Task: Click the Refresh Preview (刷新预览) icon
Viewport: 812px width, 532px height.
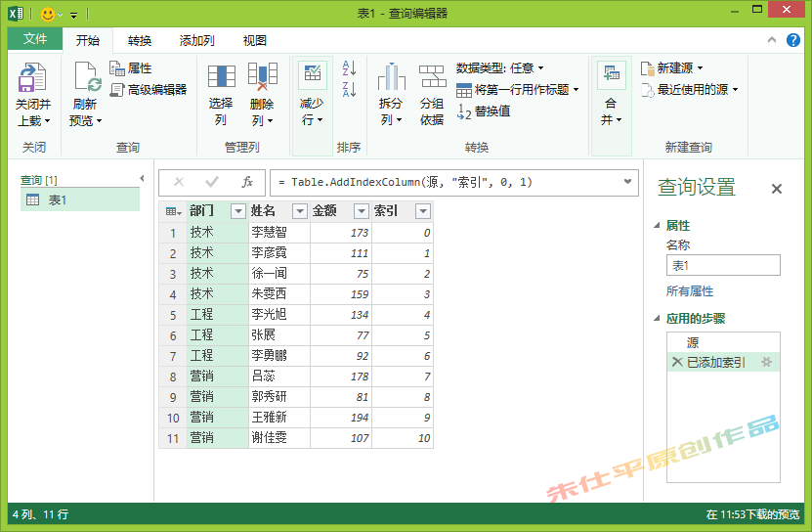Action: 86,78
